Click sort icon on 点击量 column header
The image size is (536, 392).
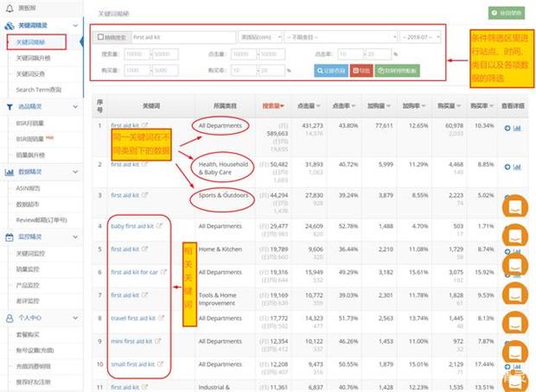coord(317,107)
